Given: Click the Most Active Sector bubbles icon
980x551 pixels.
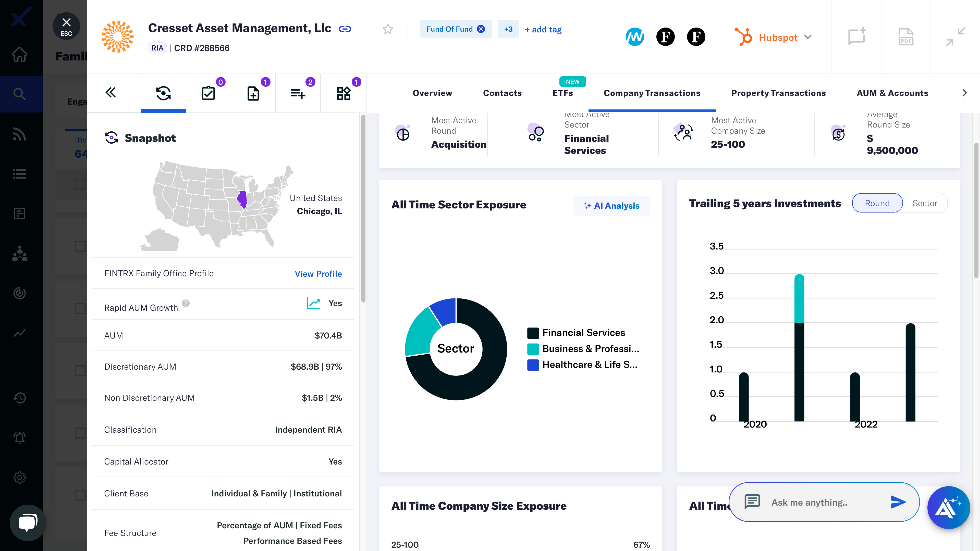Looking at the screenshot, I should (x=536, y=132).
